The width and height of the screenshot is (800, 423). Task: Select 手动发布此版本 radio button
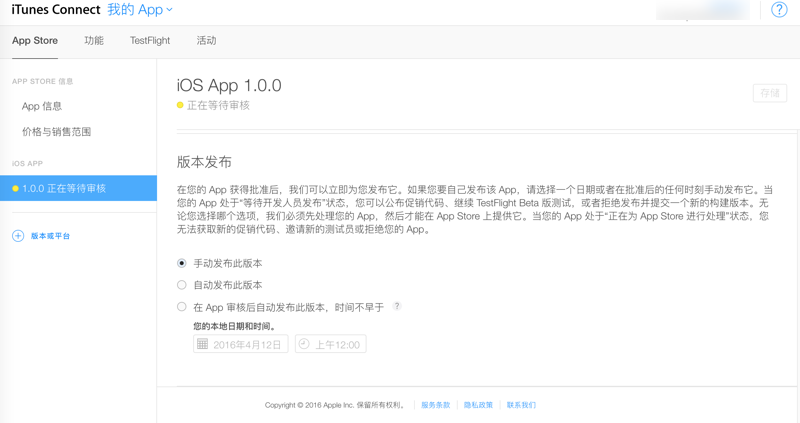[182, 263]
